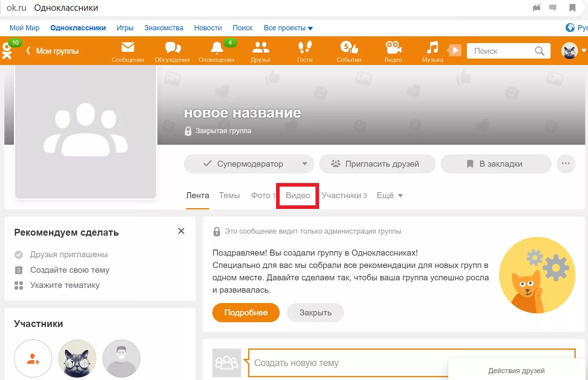Viewport: 588px width, 380px height.
Task: Click the browser pin icon at top right
Action: [537, 8]
